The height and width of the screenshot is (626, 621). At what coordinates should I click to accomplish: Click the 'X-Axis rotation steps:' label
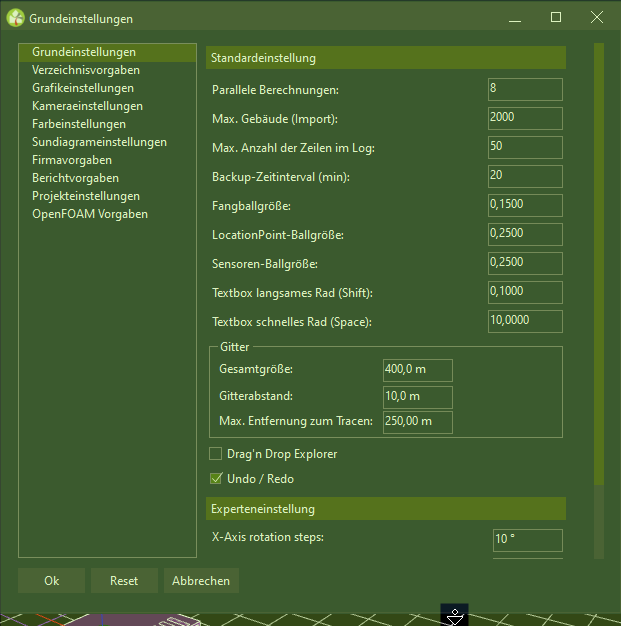click(268, 537)
